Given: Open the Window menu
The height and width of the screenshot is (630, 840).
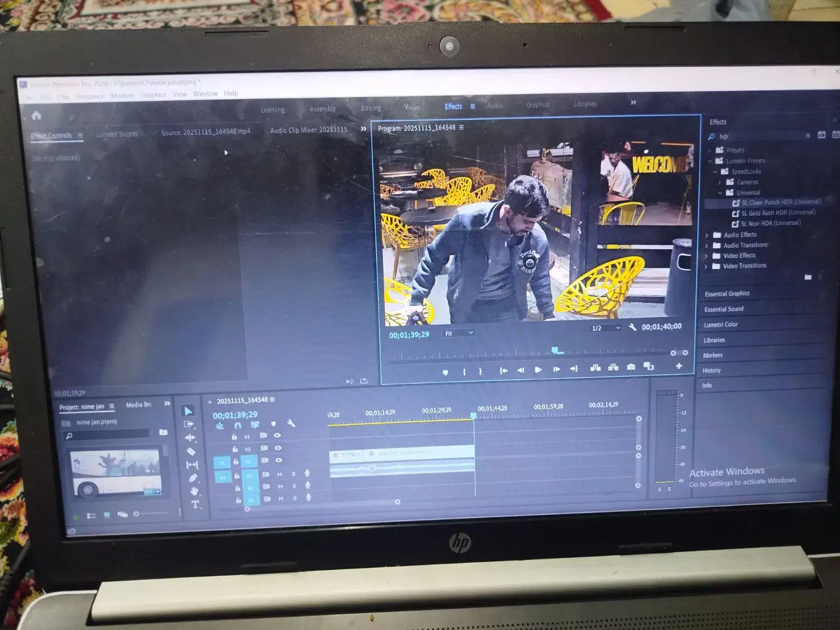Looking at the screenshot, I should 205,94.
